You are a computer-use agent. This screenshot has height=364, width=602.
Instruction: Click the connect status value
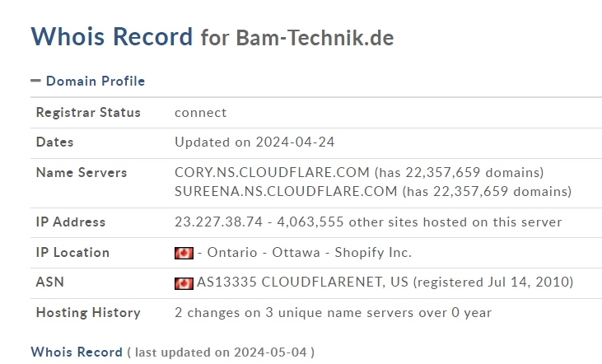click(200, 113)
